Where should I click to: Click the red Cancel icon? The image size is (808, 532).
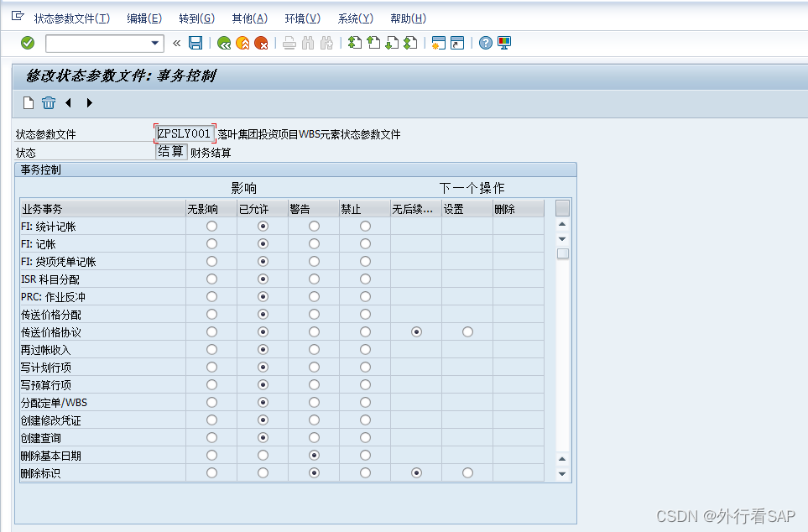(261, 43)
